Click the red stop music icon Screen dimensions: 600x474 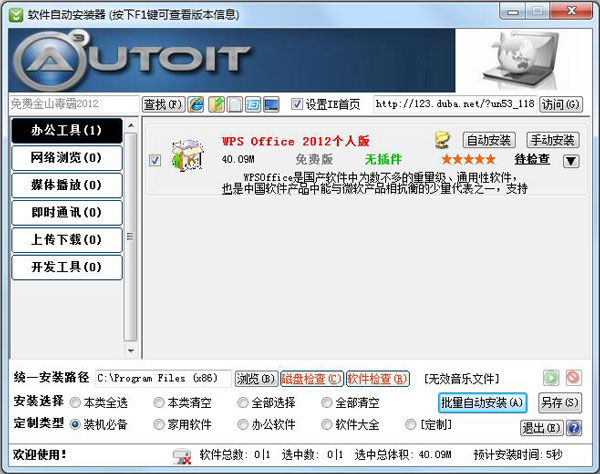[573, 378]
